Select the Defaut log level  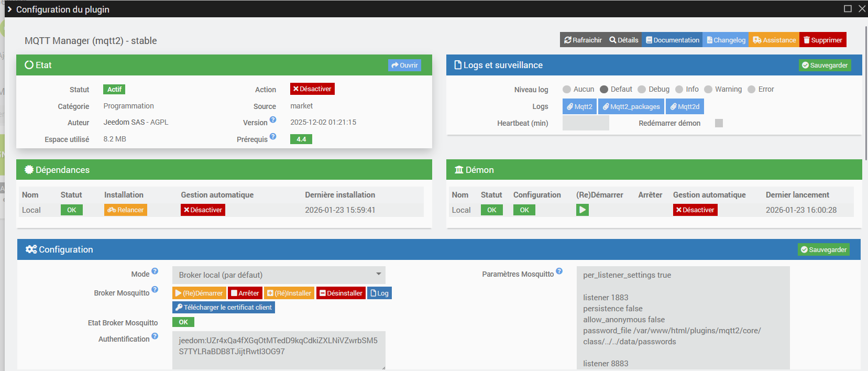pyautogui.click(x=603, y=89)
